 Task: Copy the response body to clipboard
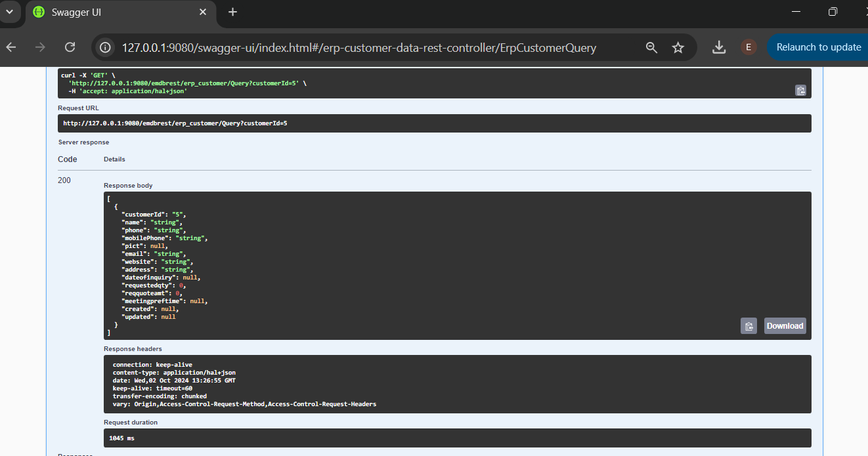pyautogui.click(x=749, y=326)
